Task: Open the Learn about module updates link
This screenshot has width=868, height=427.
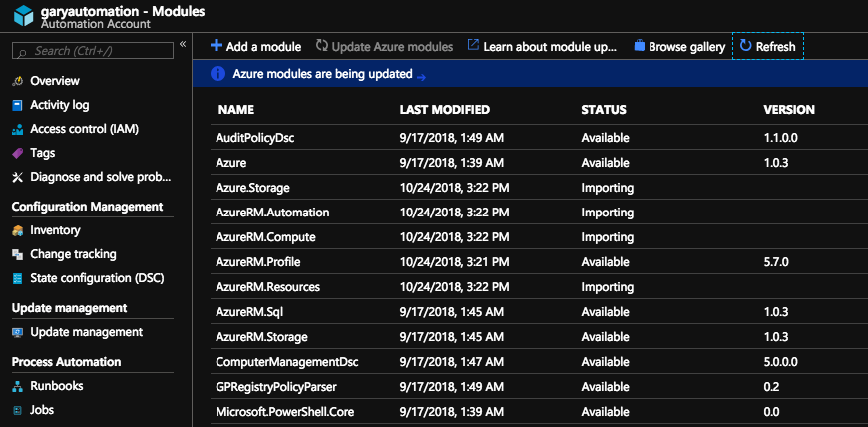Action: [x=543, y=47]
